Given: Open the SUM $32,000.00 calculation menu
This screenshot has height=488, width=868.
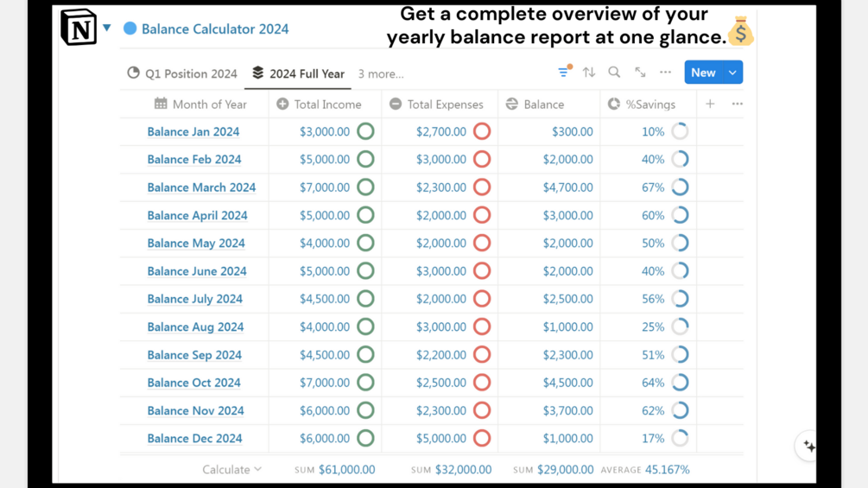Looking at the screenshot, I should pos(451,470).
